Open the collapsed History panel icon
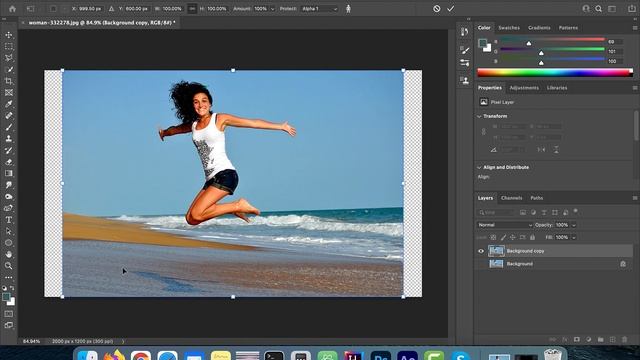The height and width of the screenshot is (360, 640). [464, 32]
